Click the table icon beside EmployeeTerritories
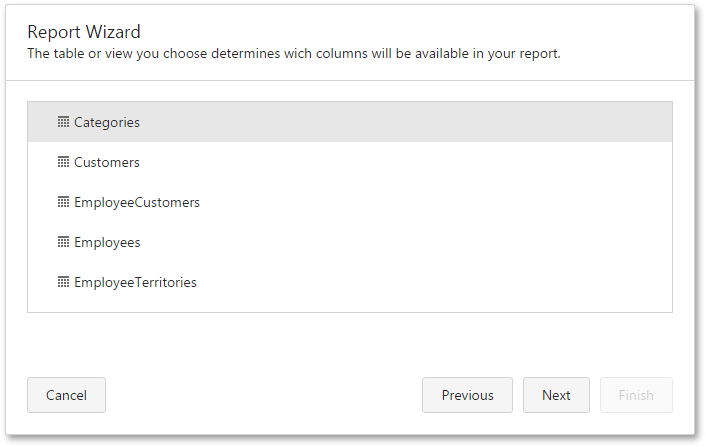Viewport: 706px width, 447px height. [63, 282]
